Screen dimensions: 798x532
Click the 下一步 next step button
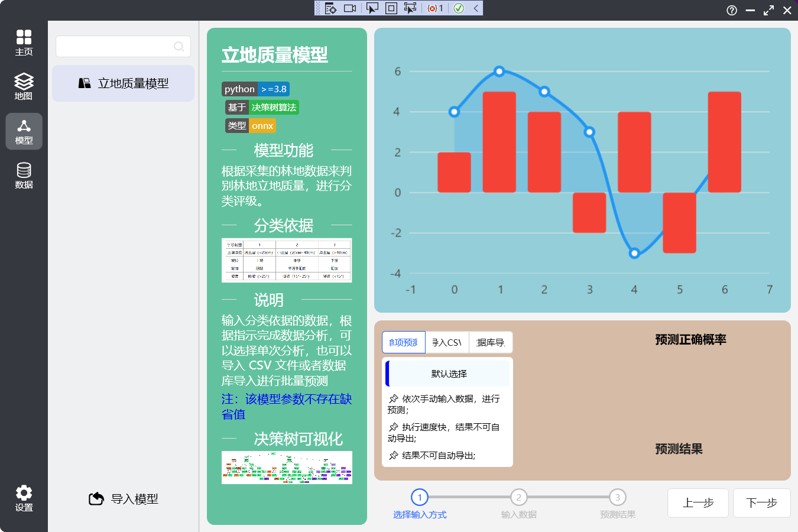click(x=761, y=503)
